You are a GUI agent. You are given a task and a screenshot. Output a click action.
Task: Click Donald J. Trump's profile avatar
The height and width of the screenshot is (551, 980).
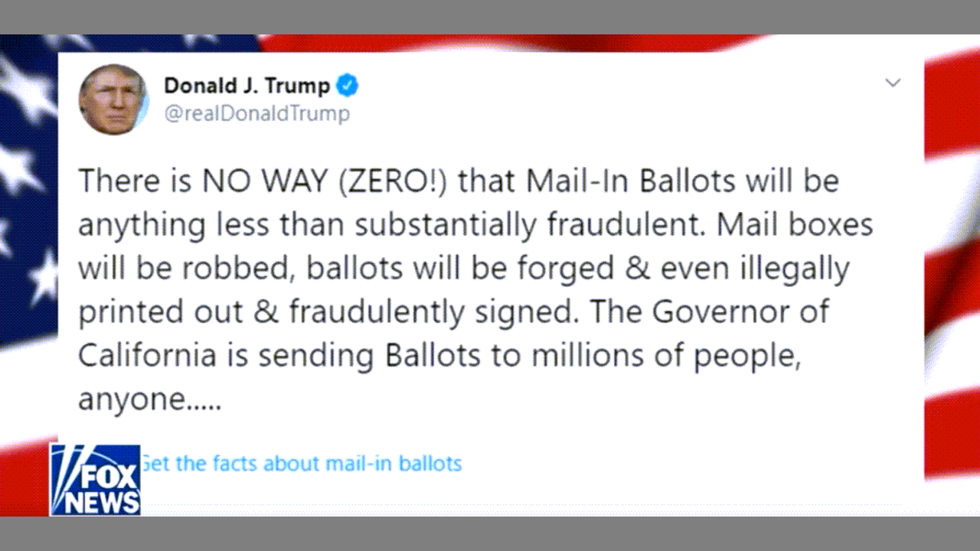tap(113, 99)
